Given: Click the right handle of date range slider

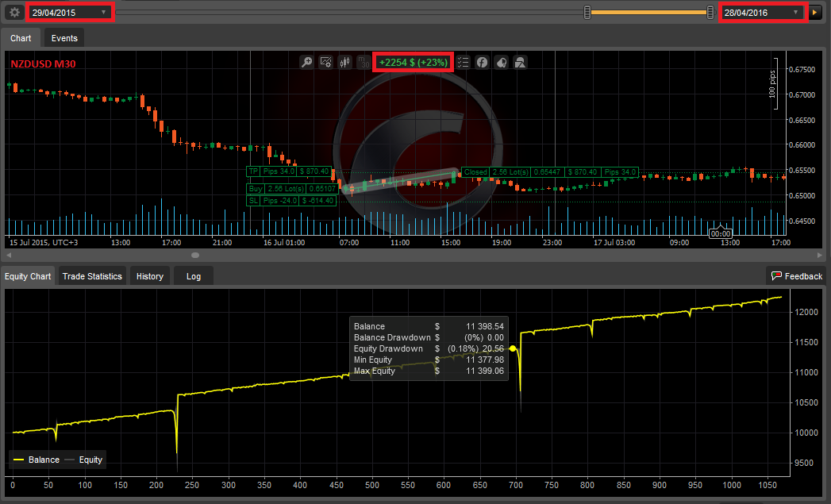Looking at the screenshot, I should coord(710,12).
